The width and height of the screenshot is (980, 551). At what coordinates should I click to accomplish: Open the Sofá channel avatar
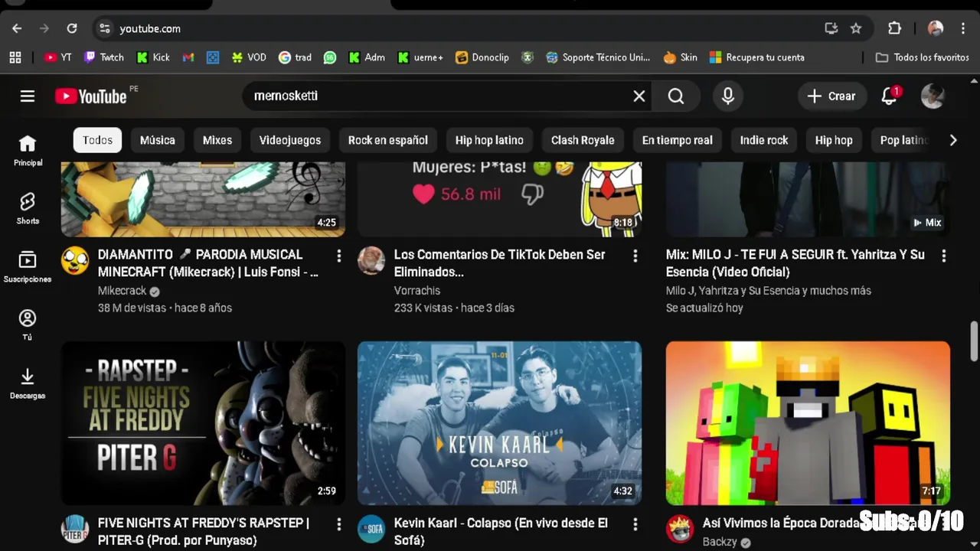[x=371, y=529]
